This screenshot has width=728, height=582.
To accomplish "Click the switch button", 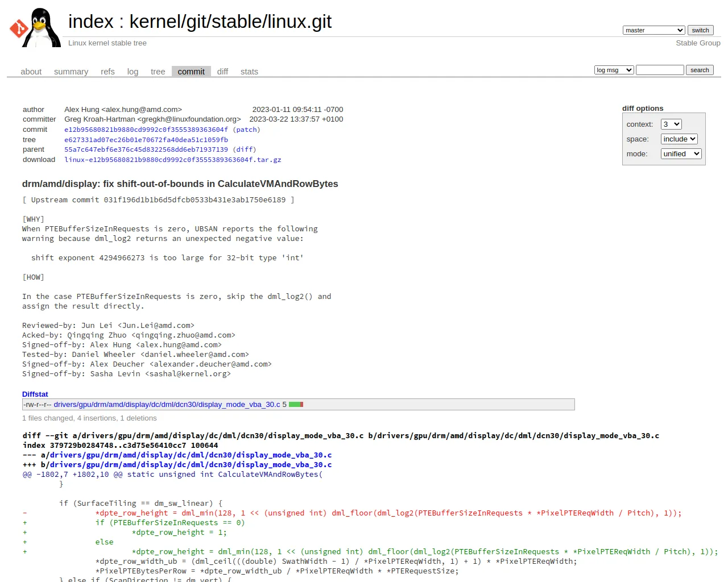I will click(x=700, y=30).
